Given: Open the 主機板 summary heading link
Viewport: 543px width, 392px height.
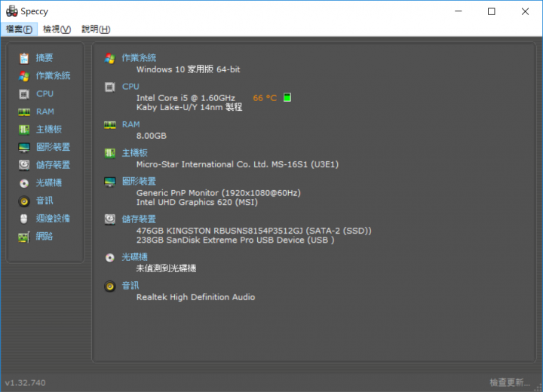Looking at the screenshot, I should [x=135, y=153].
